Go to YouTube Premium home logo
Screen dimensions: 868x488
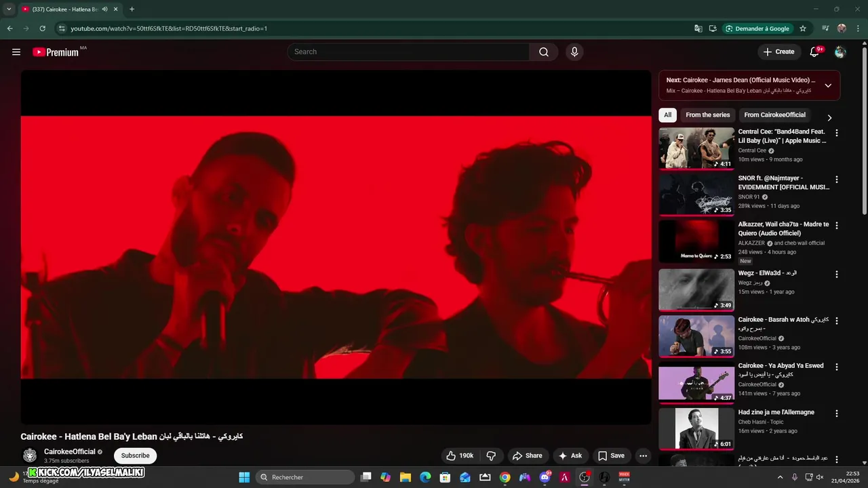[x=56, y=52]
